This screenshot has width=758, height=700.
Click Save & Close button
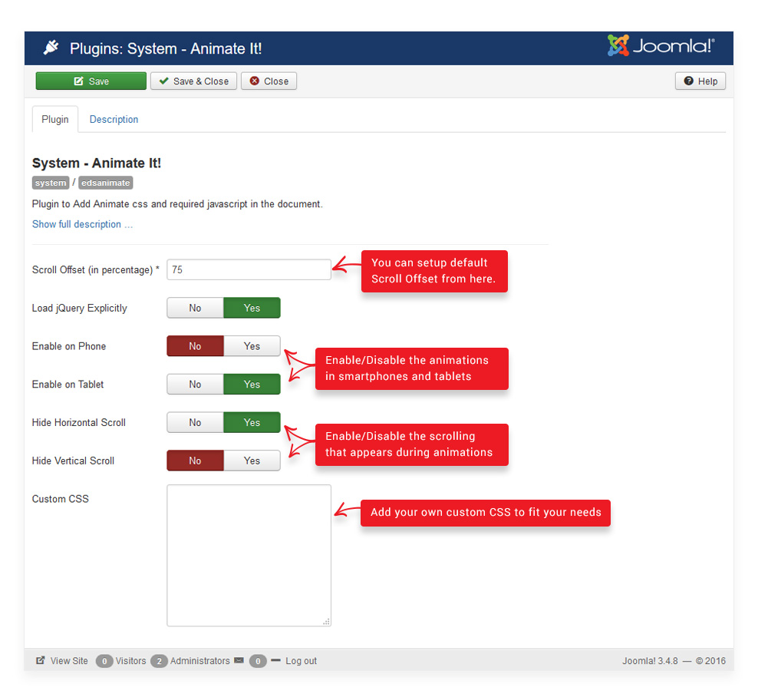coord(193,81)
